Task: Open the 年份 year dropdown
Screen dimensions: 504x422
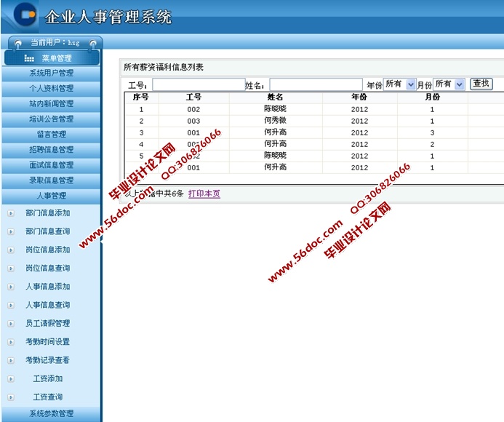Action: (399, 84)
